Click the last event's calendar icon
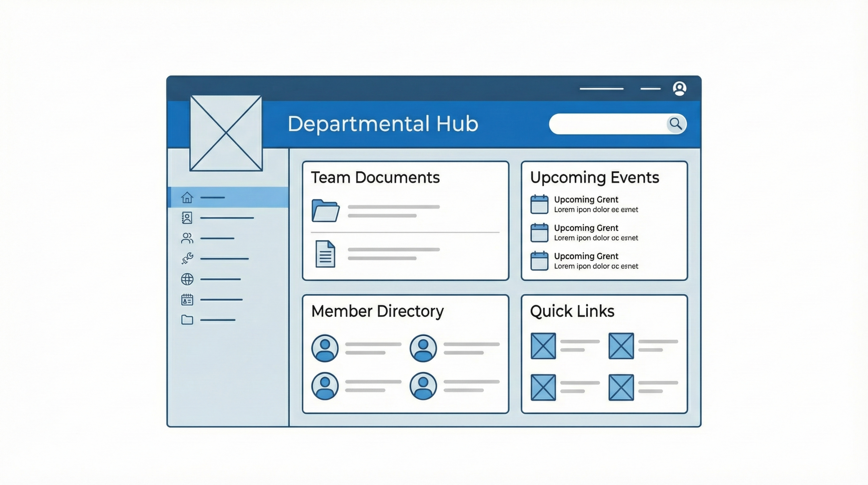 pyautogui.click(x=539, y=261)
